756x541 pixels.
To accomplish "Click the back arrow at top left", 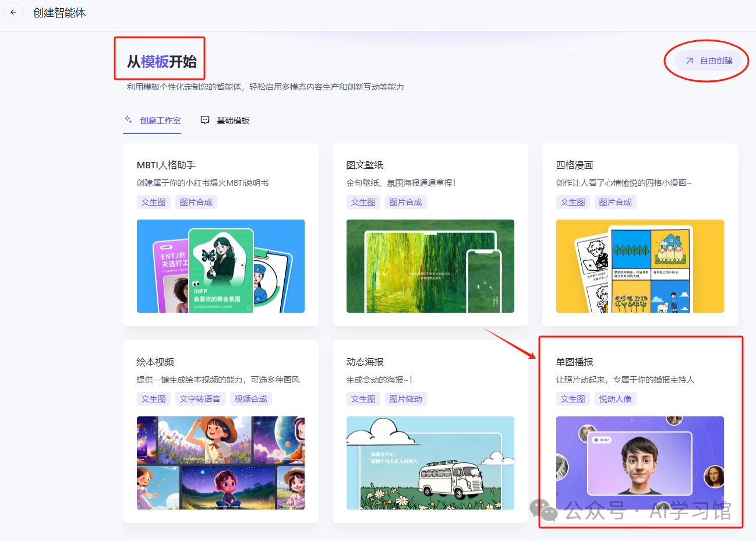I will click(13, 12).
